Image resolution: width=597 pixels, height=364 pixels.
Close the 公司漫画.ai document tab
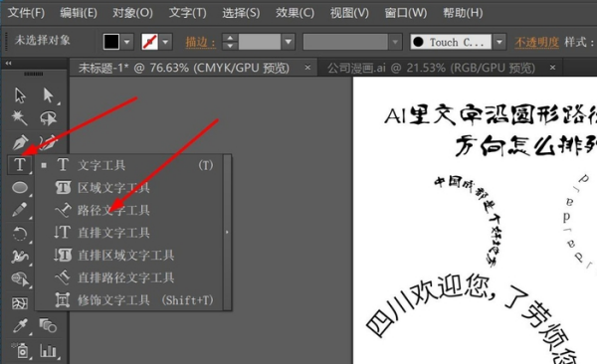pyautogui.click(x=552, y=68)
